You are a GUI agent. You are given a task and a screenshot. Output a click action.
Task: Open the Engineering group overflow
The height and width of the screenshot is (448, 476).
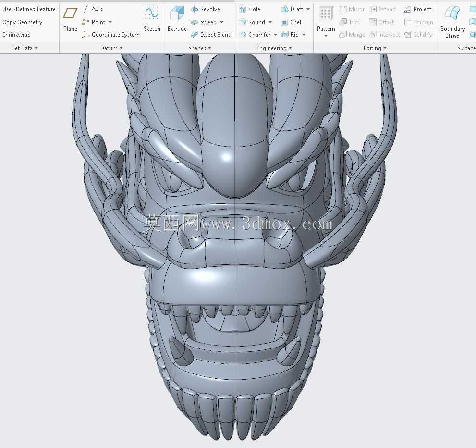coord(274,48)
